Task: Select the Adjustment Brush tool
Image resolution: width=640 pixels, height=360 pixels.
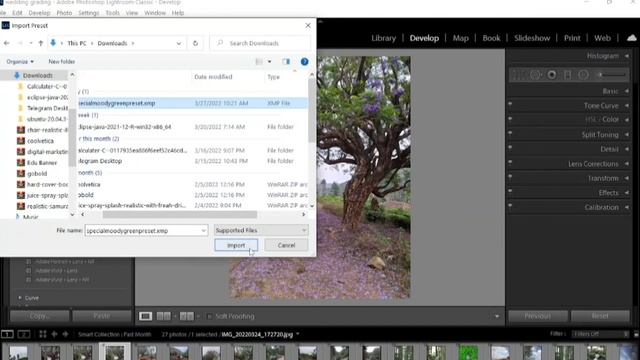Action: click(611, 75)
